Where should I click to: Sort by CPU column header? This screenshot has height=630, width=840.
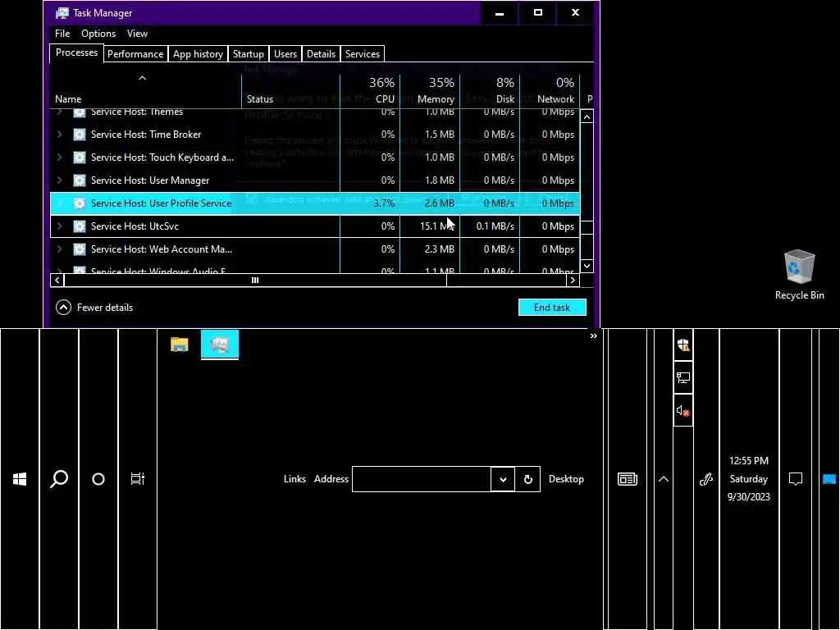click(x=370, y=91)
